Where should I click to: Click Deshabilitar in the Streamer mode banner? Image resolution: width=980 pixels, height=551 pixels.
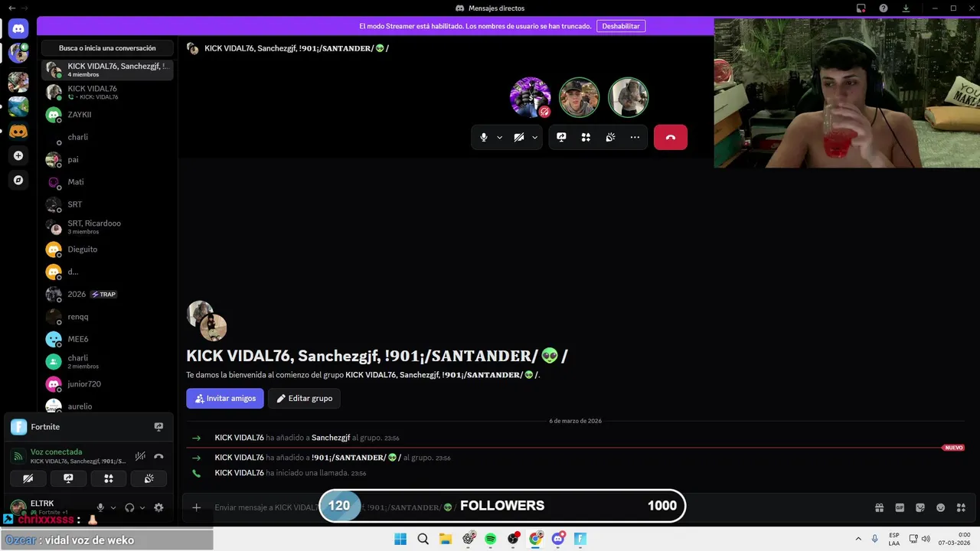621,26
